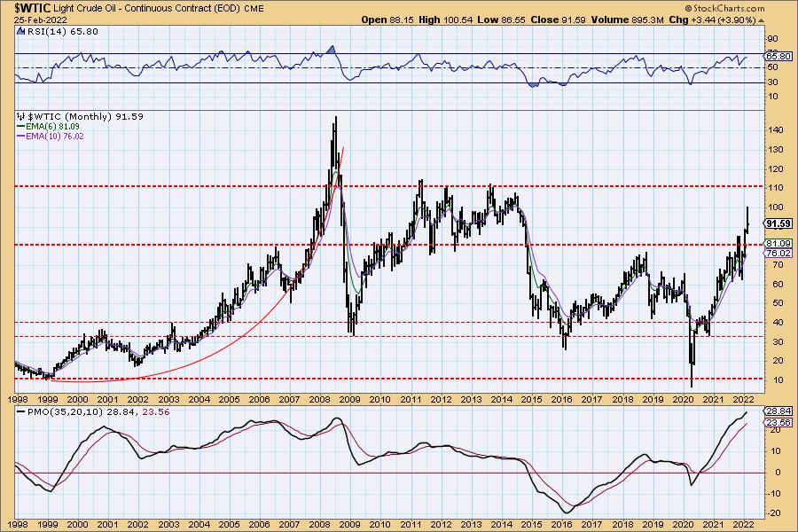Click the 91.59 last-price tag on the right axis
Image resolution: width=798 pixels, height=532 pixels.
coord(778,223)
